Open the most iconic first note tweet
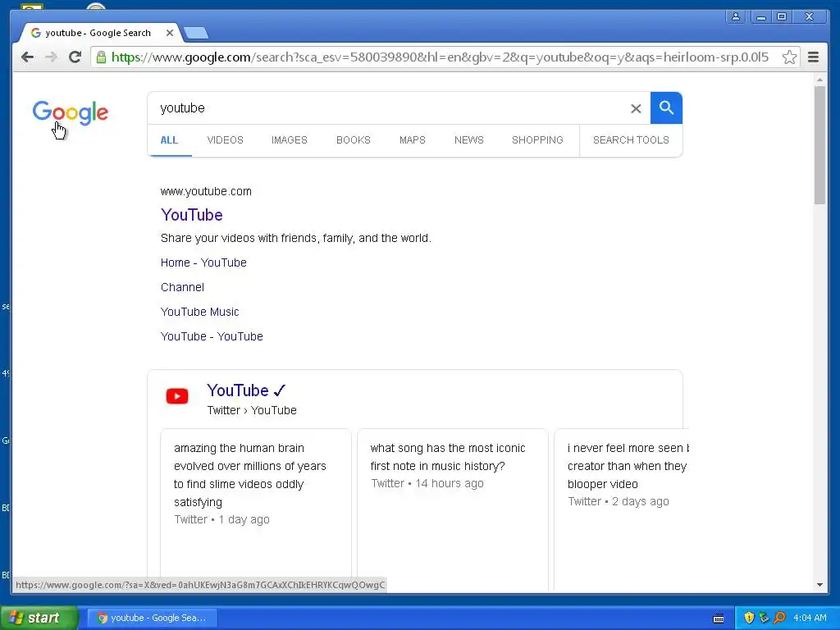Image resolution: width=840 pixels, height=630 pixels. (x=453, y=509)
